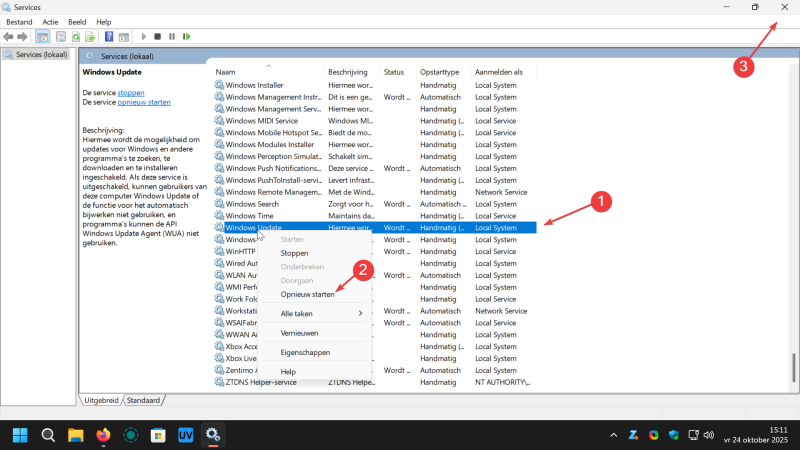This screenshot has width=800, height=450.
Task: Sort list by the Naam column header
Action: (x=226, y=72)
